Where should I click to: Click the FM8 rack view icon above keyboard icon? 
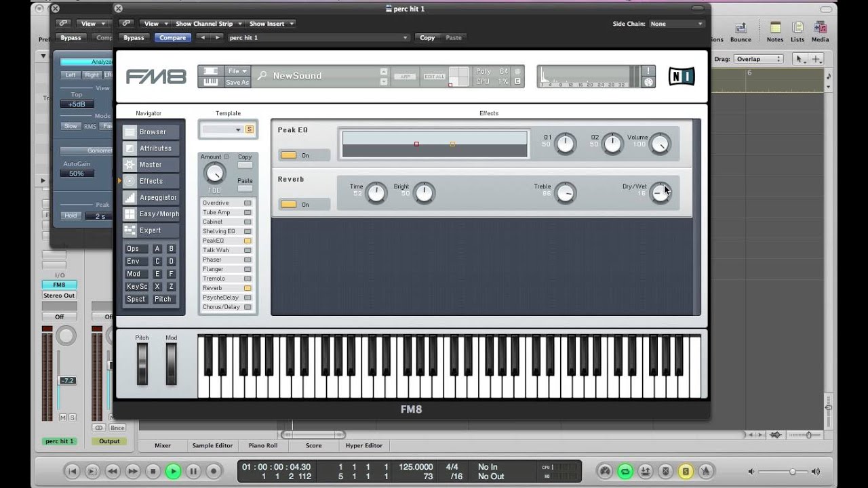(x=211, y=71)
